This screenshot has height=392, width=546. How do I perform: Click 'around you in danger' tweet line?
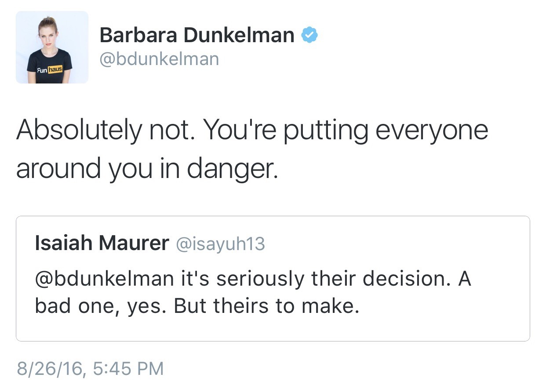tap(147, 169)
